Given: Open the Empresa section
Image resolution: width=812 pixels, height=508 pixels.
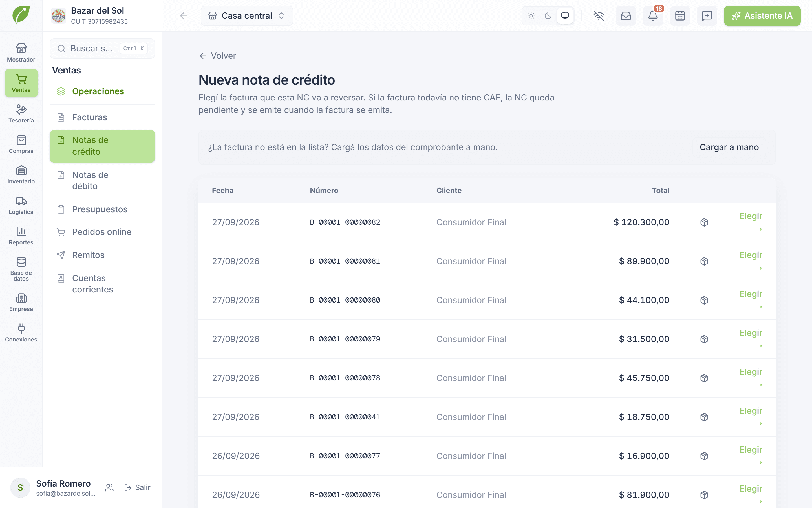Looking at the screenshot, I should [x=21, y=302].
